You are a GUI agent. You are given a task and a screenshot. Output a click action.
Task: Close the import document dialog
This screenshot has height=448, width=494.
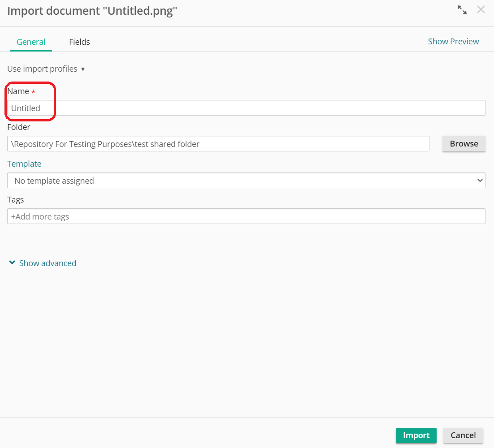[481, 9]
